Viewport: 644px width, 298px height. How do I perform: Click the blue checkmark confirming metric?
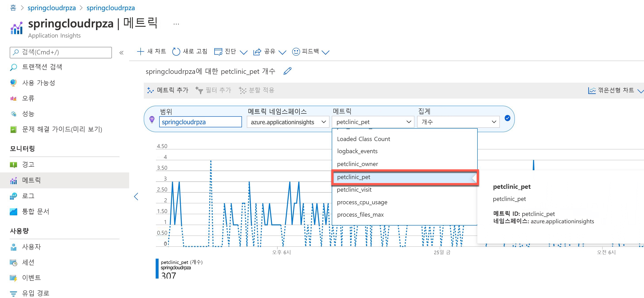pos(507,118)
